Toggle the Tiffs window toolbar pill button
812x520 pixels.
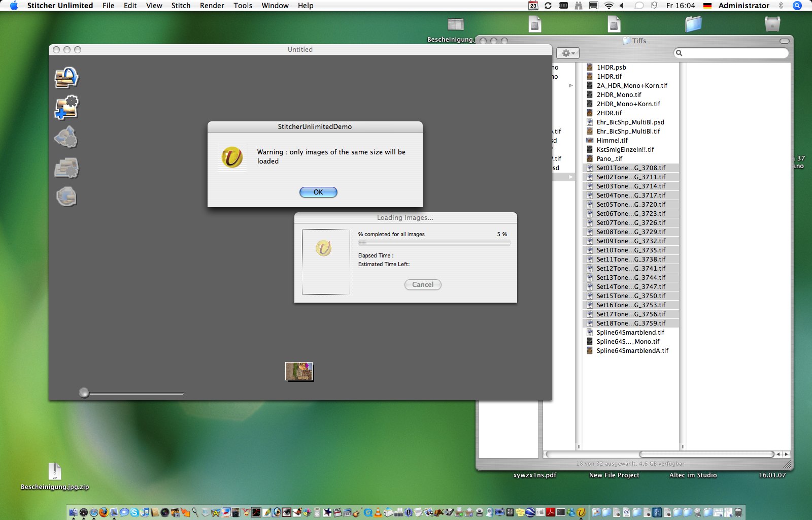[784, 41]
